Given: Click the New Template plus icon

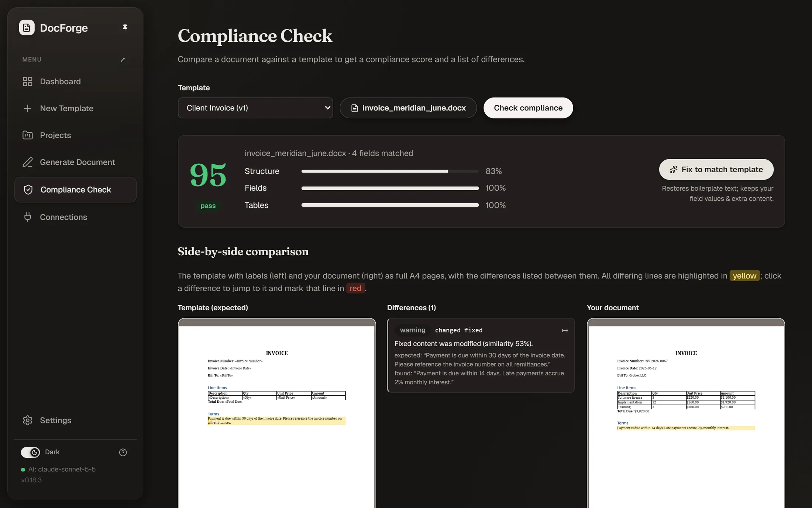Looking at the screenshot, I should point(28,108).
